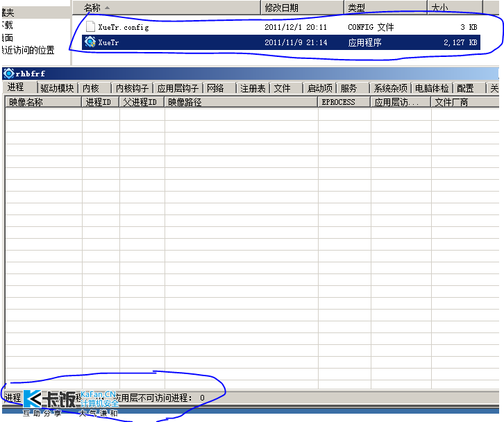Open 最近访问的位置 in navigation pane
The width and height of the screenshot is (504, 422).
[29, 49]
